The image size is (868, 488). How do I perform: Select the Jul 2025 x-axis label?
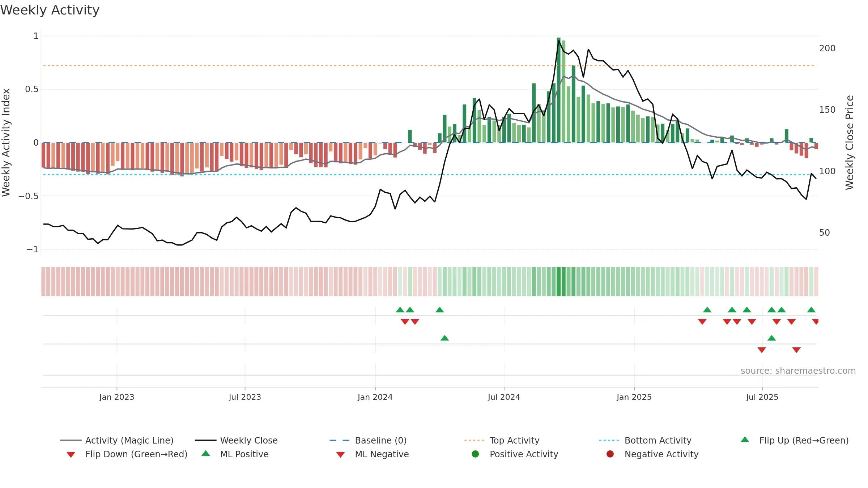[762, 397]
